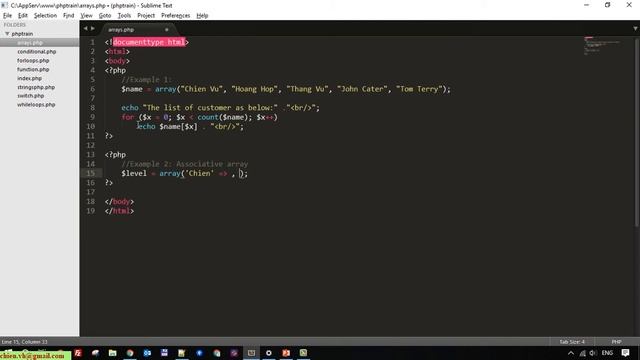The width and height of the screenshot is (640, 360).
Task: Open the View menu
Action: tap(86, 16)
